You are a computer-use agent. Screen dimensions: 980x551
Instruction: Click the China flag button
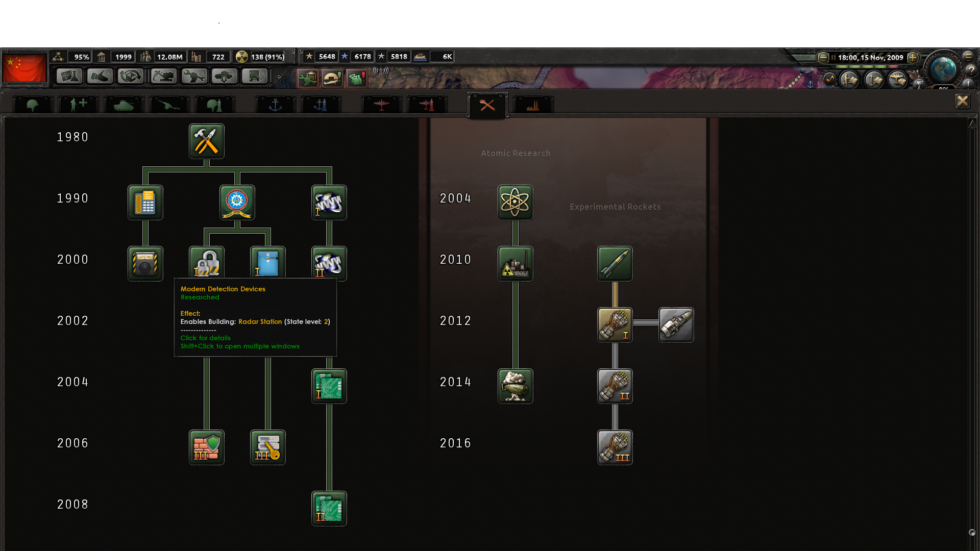point(24,68)
